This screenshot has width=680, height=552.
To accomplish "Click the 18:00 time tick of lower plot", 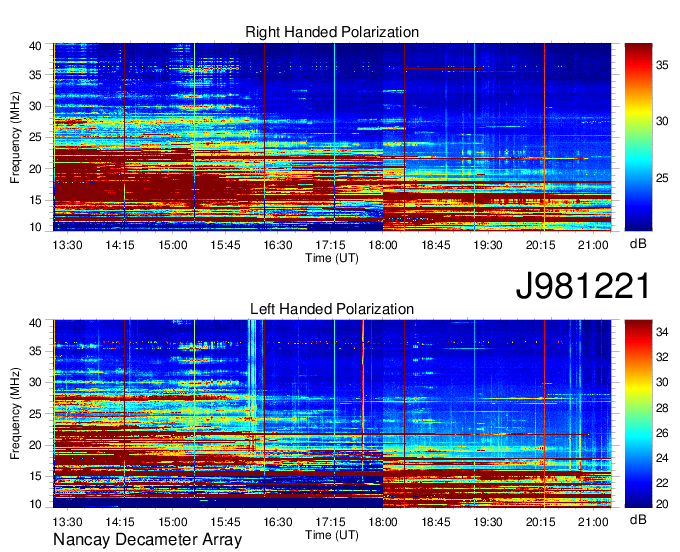I will (383, 522).
